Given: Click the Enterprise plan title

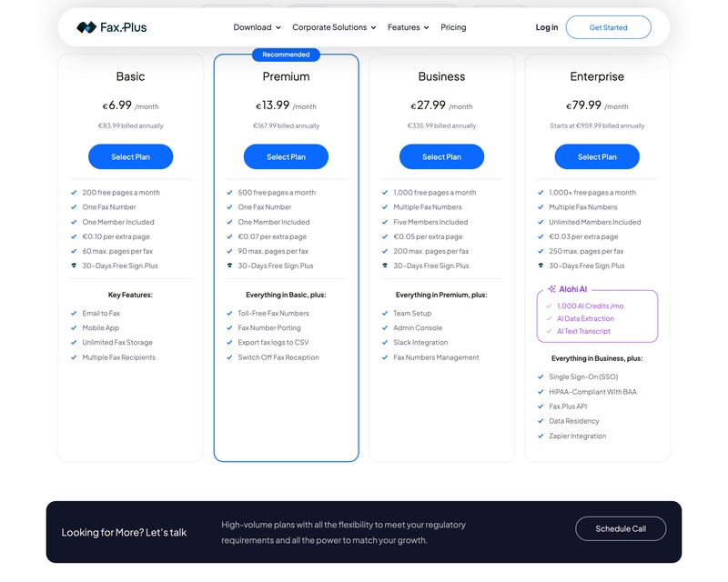Looking at the screenshot, I should point(597,76).
